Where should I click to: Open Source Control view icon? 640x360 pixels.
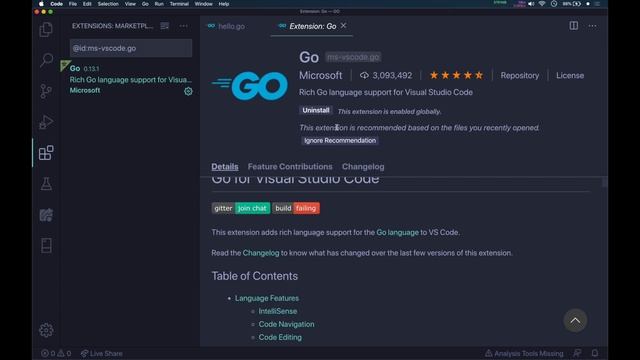point(46,91)
